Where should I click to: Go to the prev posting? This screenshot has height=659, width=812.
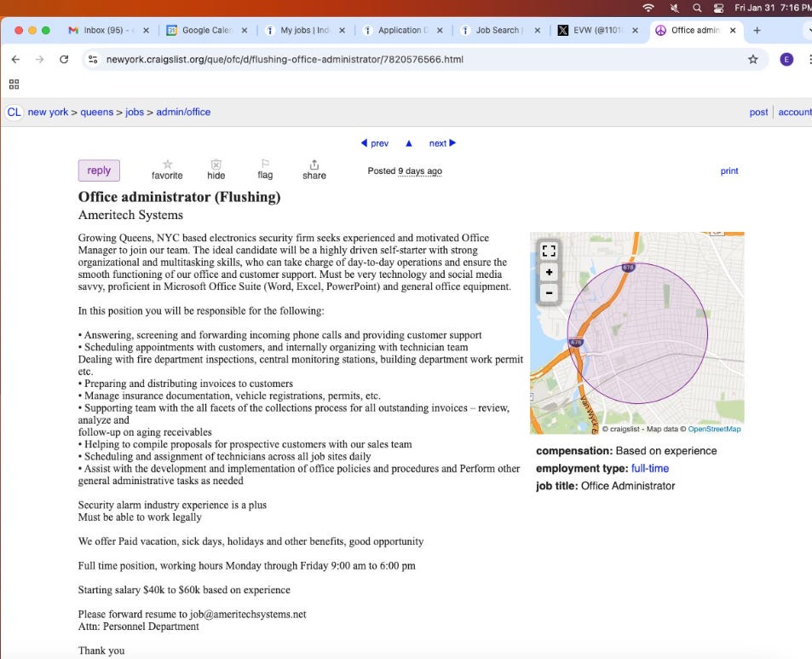pos(375,143)
